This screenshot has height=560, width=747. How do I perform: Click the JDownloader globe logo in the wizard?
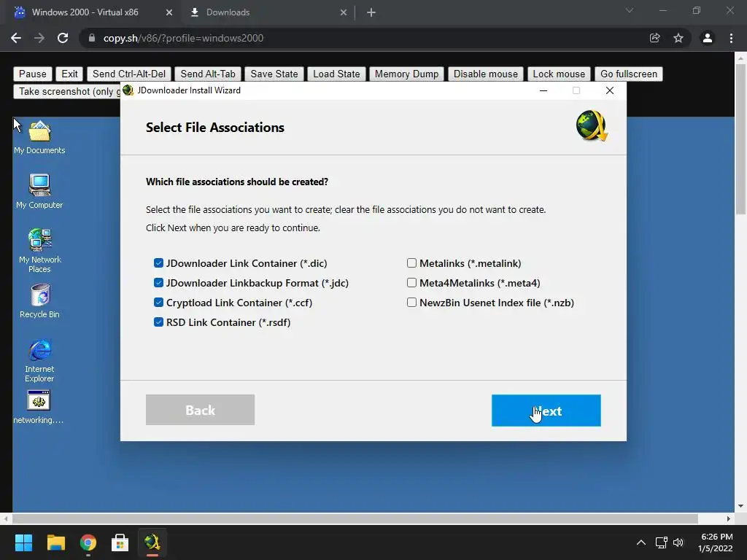[x=591, y=126]
